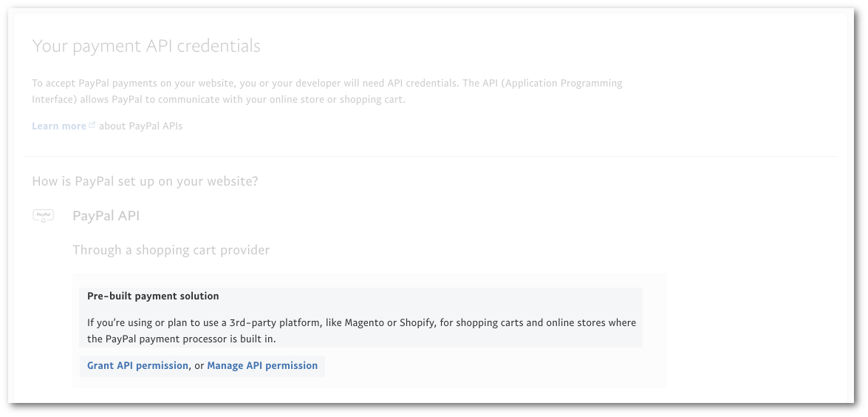Open the Learn more link
The width and height of the screenshot is (868, 417).
click(58, 126)
